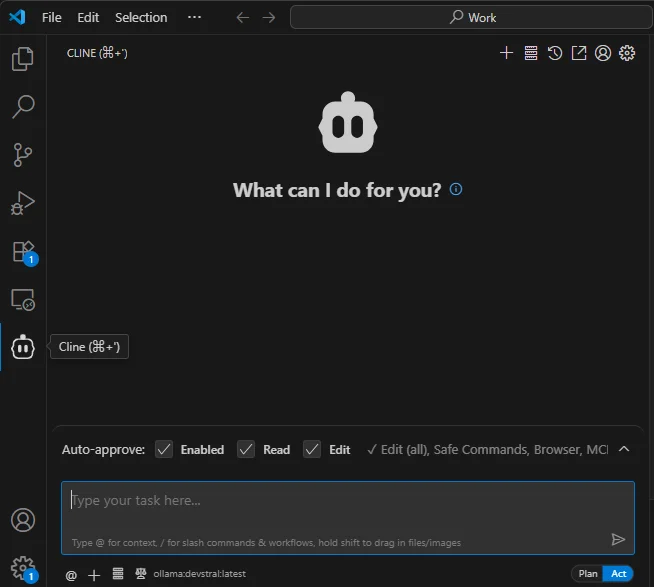Go back with the left arrow
Image resolution: width=654 pixels, height=587 pixels.
pyautogui.click(x=243, y=18)
